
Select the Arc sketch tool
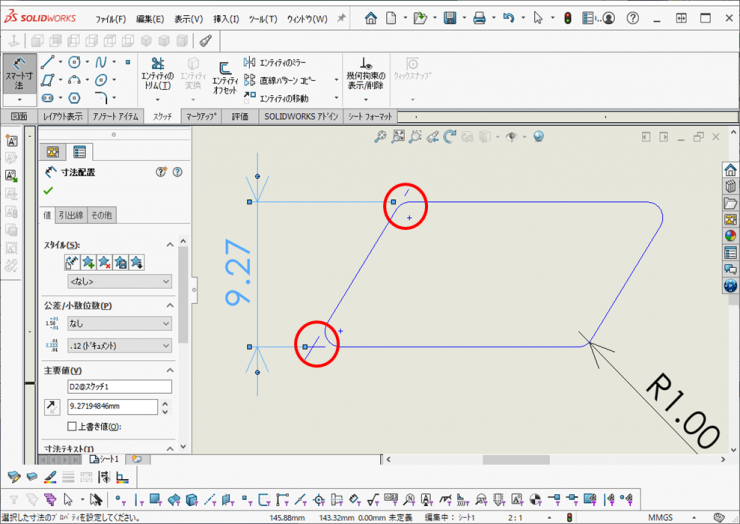[74, 80]
